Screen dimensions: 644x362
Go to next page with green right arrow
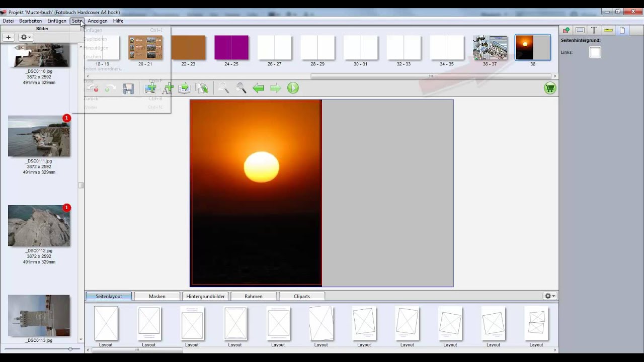pyautogui.click(x=276, y=88)
